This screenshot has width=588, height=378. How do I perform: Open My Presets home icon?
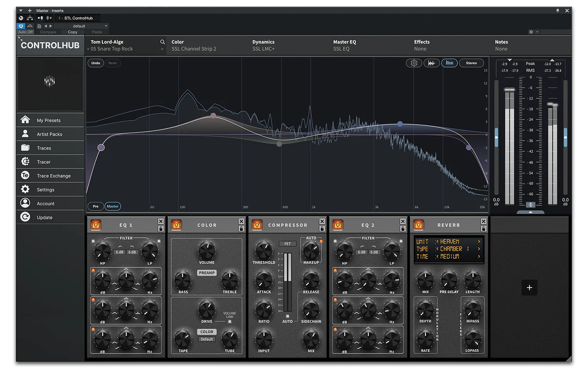pos(25,120)
